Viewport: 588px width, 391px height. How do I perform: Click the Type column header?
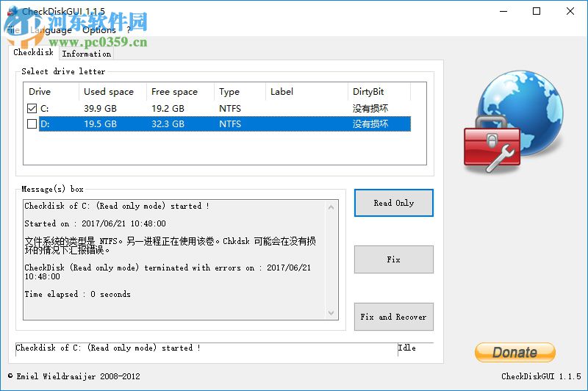[x=240, y=91]
